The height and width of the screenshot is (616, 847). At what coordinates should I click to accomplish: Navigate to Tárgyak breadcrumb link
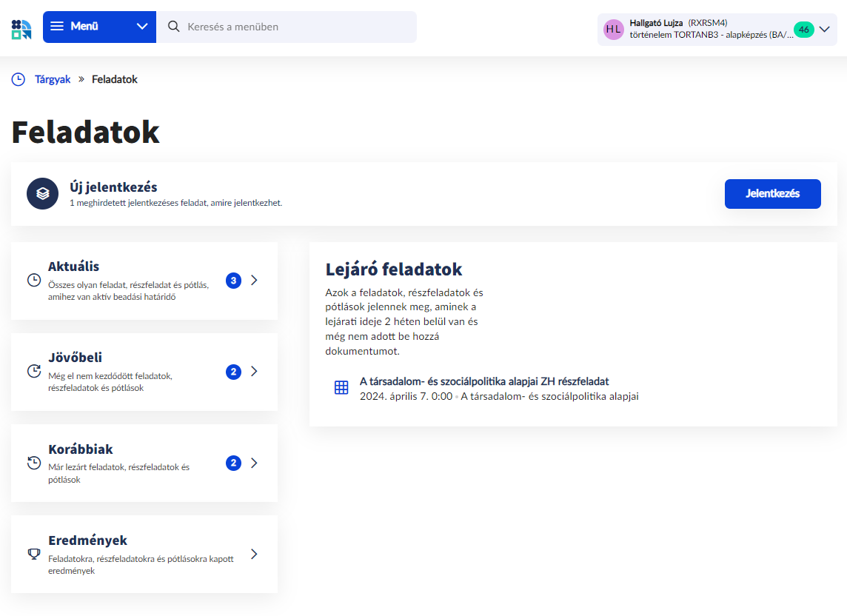pyautogui.click(x=52, y=79)
